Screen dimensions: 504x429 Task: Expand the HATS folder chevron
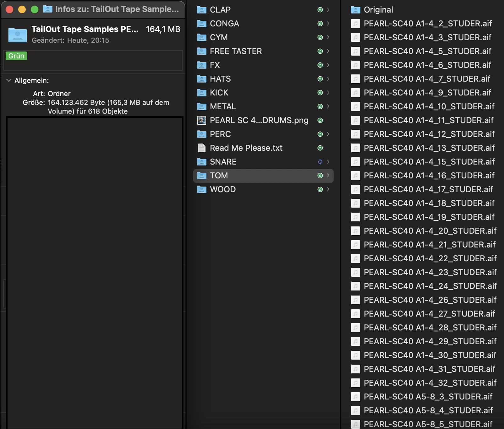[328, 79]
